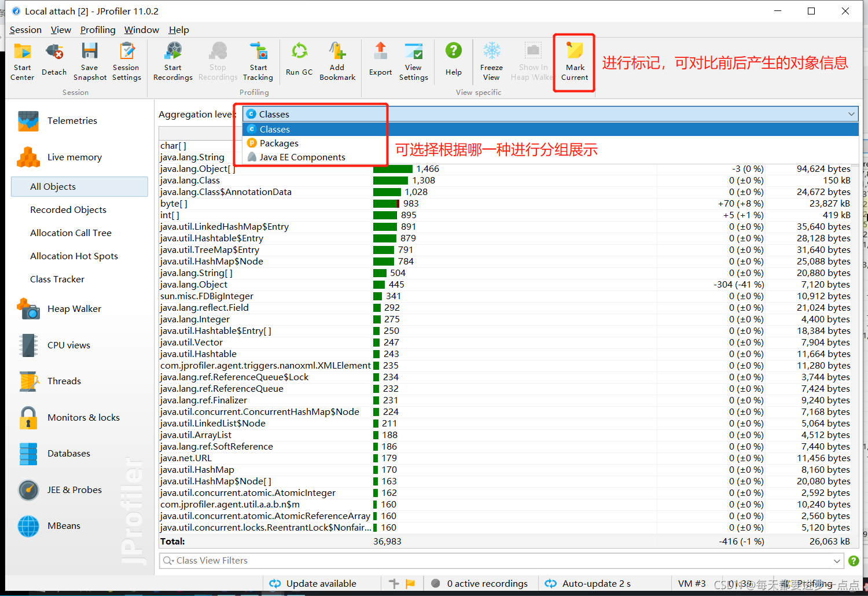The width and height of the screenshot is (868, 596).
Task: Open the Session menu
Action: tap(25, 30)
